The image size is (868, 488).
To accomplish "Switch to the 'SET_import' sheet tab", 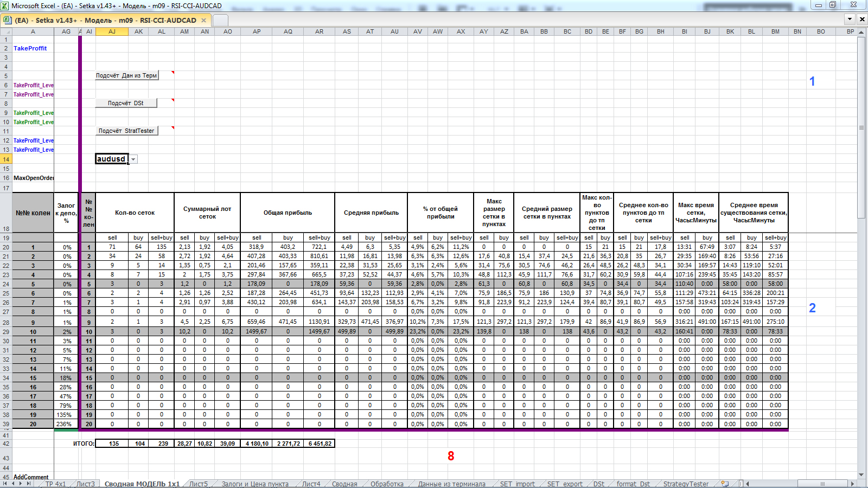I will pos(517,484).
